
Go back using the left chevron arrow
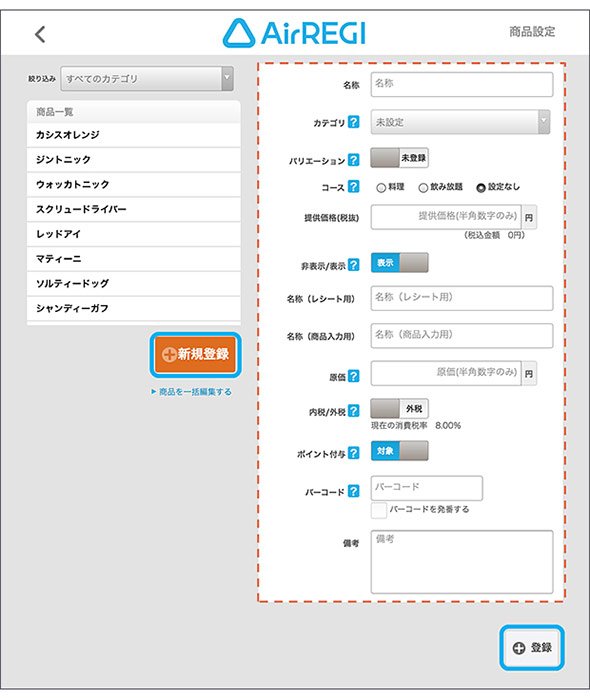pyautogui.click(x=40, y=34)
